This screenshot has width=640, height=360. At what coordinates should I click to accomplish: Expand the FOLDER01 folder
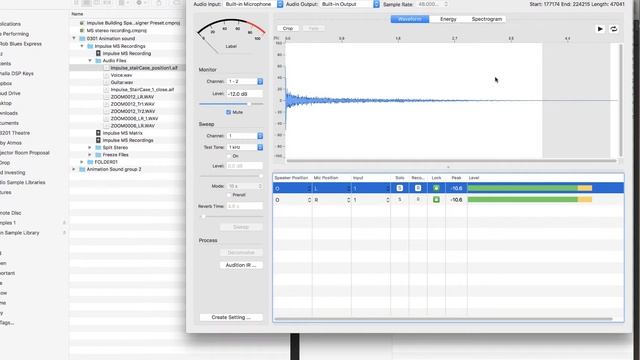pyautogui.click(x=82, y=162)
